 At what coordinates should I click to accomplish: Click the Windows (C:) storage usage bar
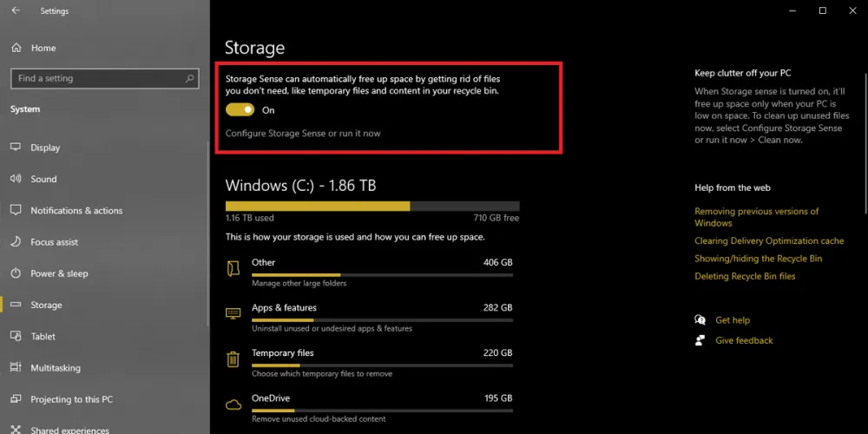[372, 207]
